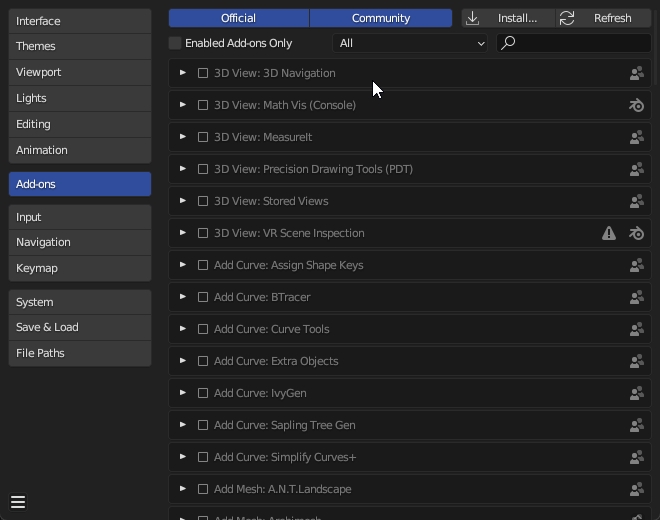Enable the Add Curve: Extra Objects checkbox
The image size is (660, 520).
coord(203,361)
